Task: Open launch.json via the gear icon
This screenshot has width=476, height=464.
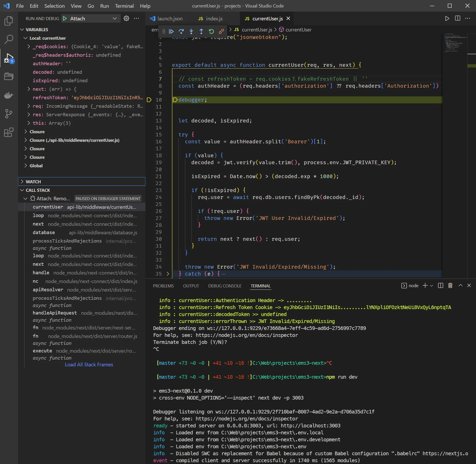Action: click(x=126, y=18)
